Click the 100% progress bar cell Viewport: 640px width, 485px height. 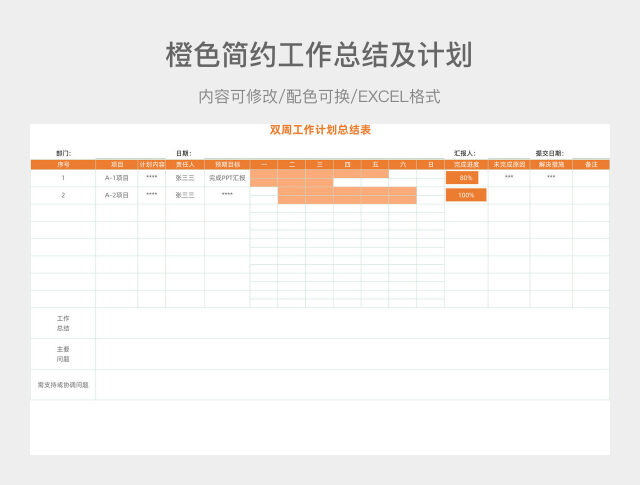coord(466,195)
